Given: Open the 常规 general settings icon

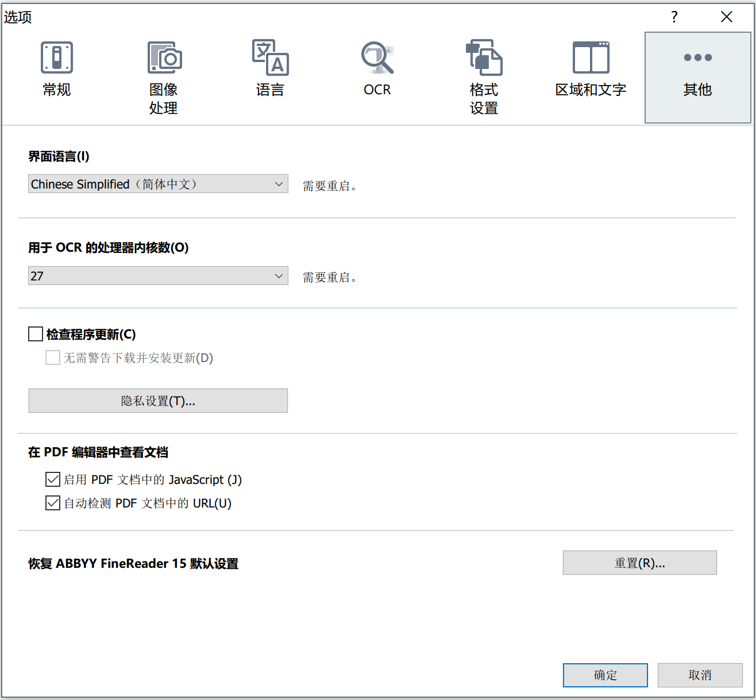Looking at the screenshot, I should point(57,57).
